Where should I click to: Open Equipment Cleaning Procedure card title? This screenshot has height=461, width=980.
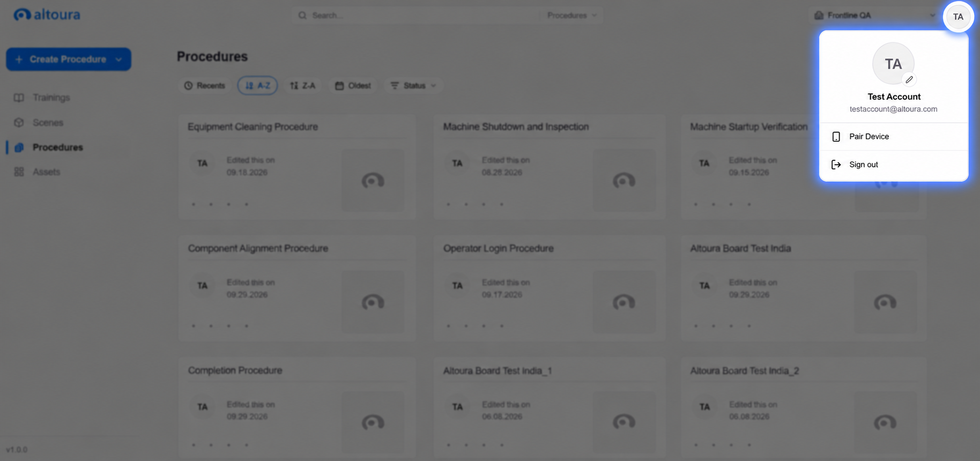pyautogui.click(x=253, y=127)
